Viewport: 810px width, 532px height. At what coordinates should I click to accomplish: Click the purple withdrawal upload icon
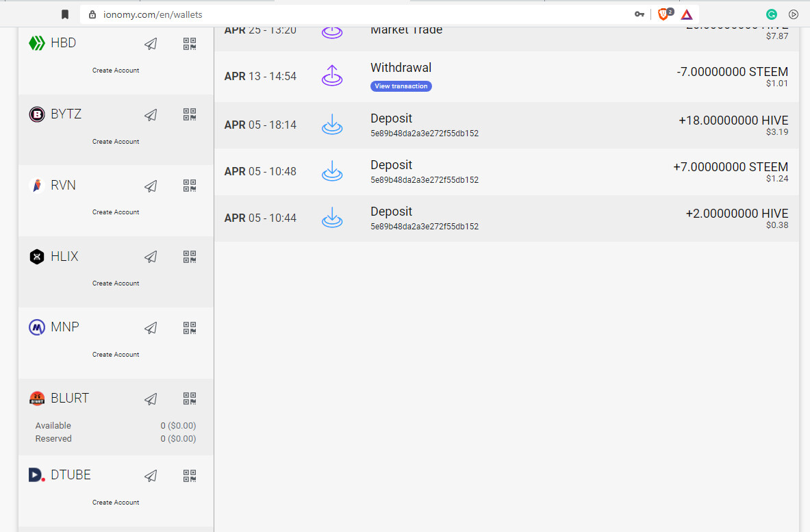pos(332,75)
